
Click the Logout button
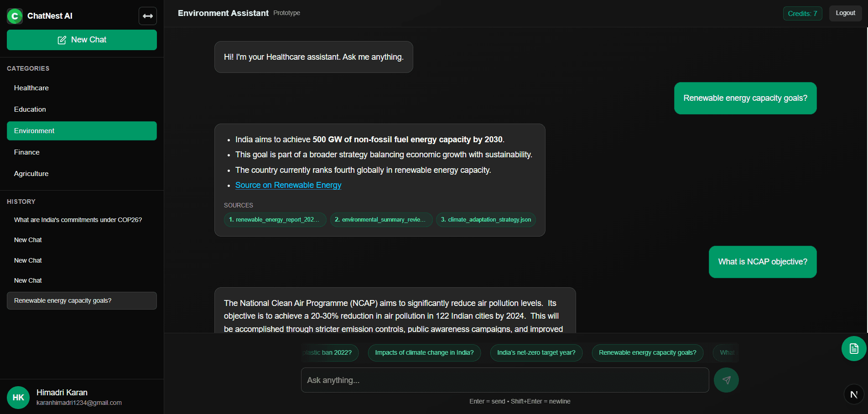(845, 13)
